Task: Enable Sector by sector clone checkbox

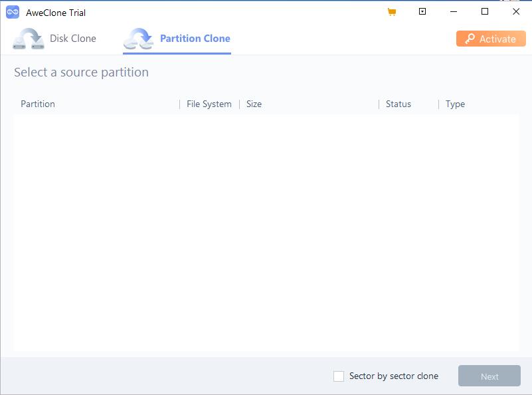Action: pos(339,376)
